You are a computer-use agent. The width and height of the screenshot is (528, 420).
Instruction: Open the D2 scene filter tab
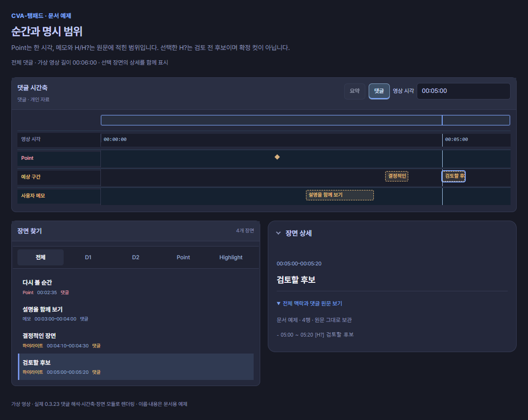[x=136, y=257]
